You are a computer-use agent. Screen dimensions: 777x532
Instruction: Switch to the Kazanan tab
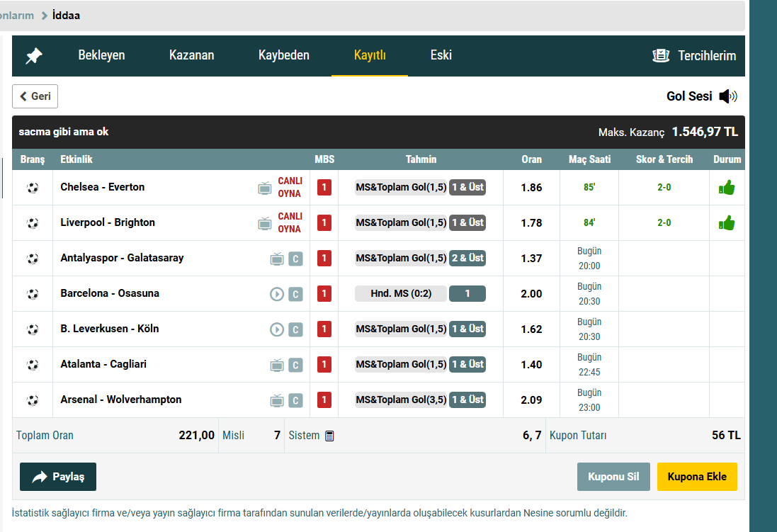pyautogui.click(x=191, y=55)
